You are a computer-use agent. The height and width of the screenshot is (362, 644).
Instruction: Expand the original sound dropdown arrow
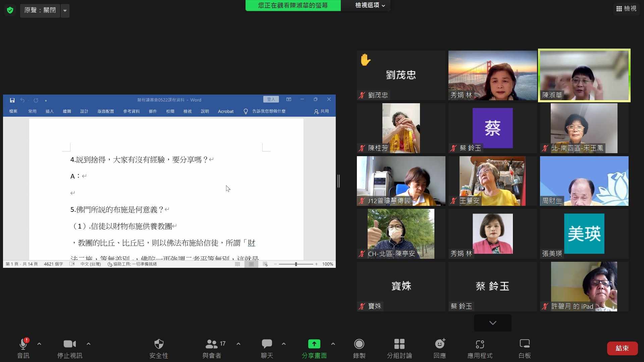click(x=65, y=11)
